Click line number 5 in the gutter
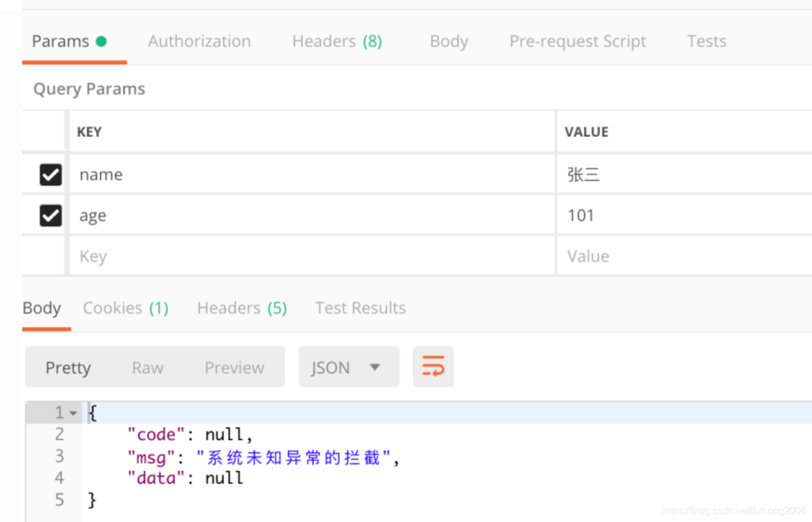The image size is (812, 522). pos(59,499)
